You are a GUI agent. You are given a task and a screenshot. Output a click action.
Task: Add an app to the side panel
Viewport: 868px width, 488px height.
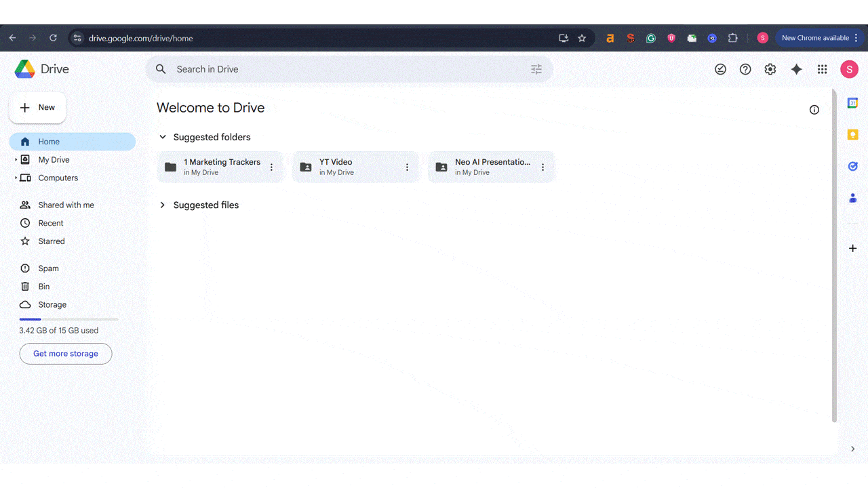(852, 248)
